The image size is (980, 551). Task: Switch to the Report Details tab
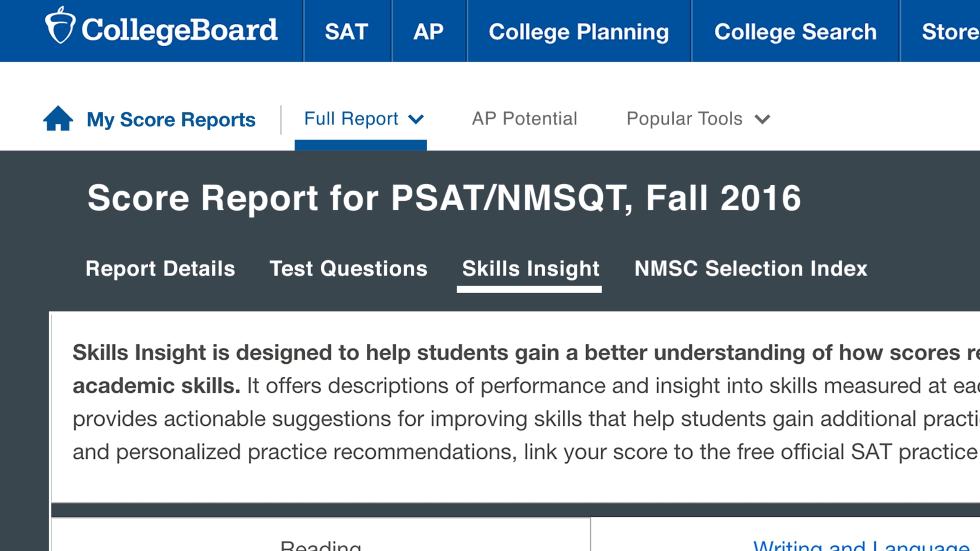click(x=160, y=269)
